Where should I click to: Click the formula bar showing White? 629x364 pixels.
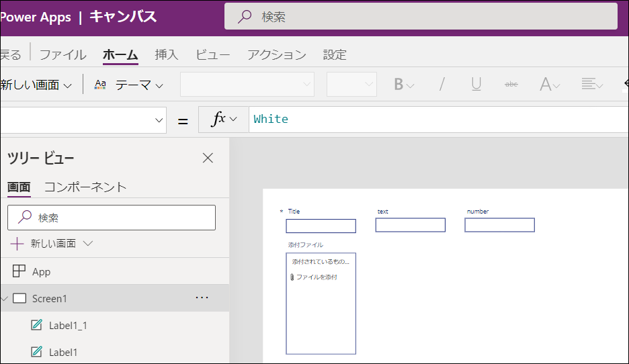(x=439, y=120)
